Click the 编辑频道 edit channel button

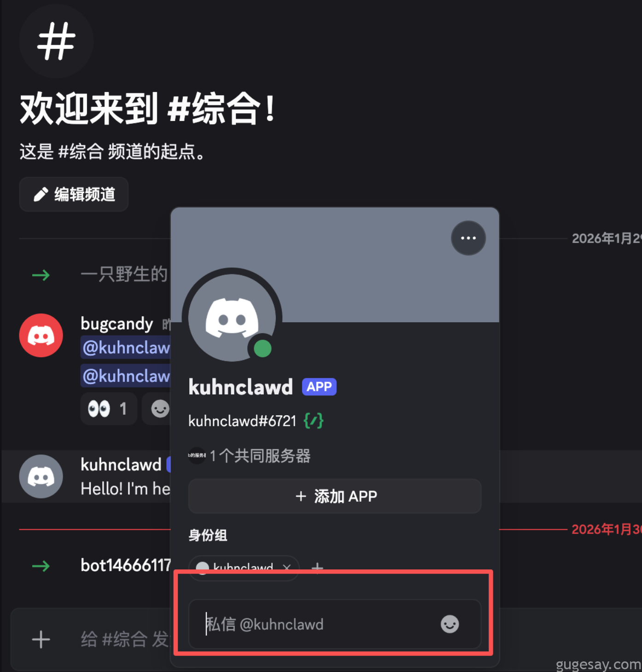click(74, 194)
